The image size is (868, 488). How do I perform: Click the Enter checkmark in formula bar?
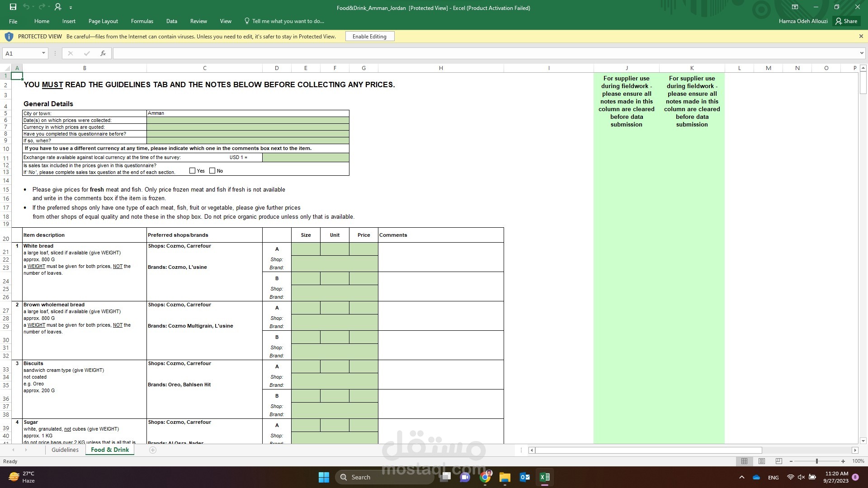pos(86,53)
